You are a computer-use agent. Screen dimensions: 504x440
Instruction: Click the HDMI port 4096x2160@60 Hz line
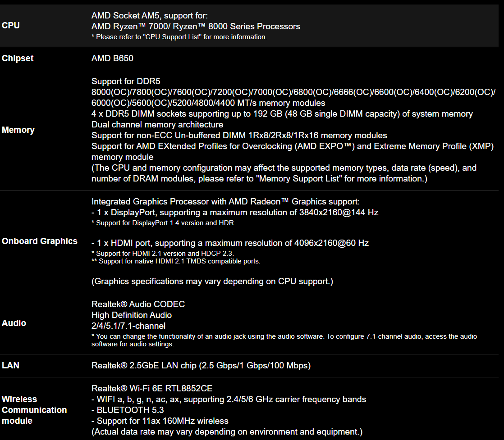pos(230,243)
